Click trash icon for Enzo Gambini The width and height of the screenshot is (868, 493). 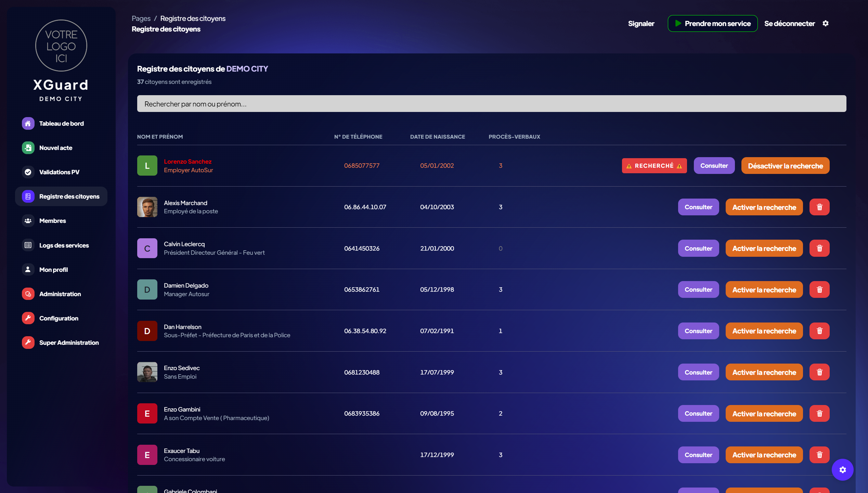[819, 414]
